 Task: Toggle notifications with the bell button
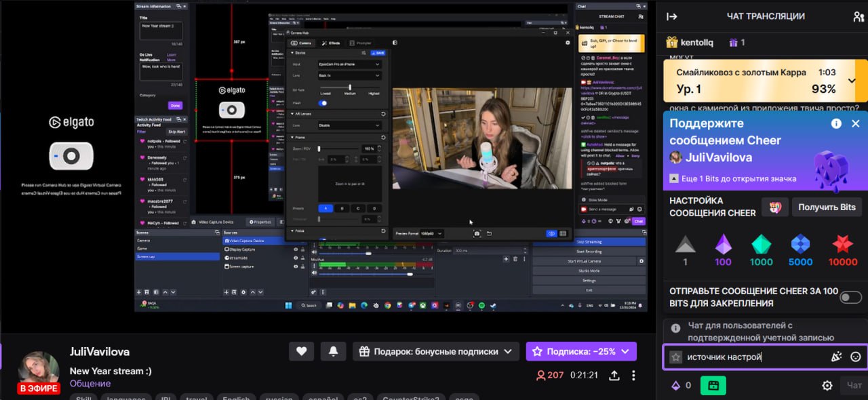pyautogui.click(x=333, y=351)
